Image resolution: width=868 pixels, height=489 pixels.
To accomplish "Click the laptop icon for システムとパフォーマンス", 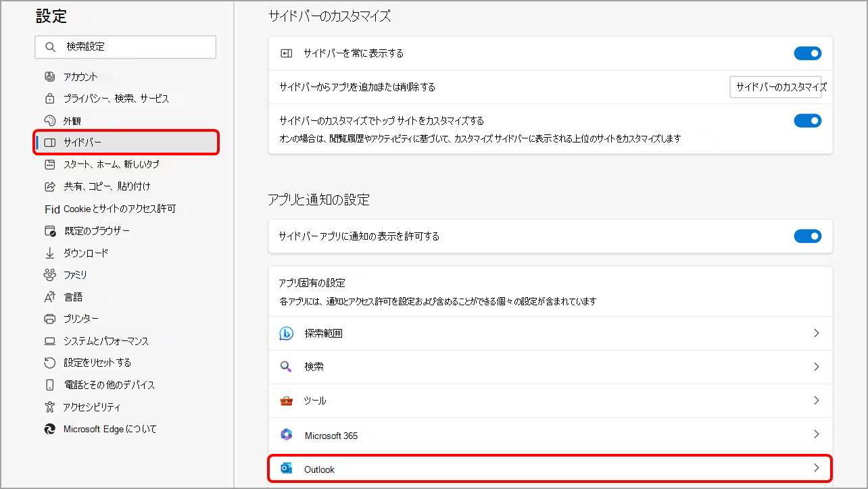I will point(49,341).
